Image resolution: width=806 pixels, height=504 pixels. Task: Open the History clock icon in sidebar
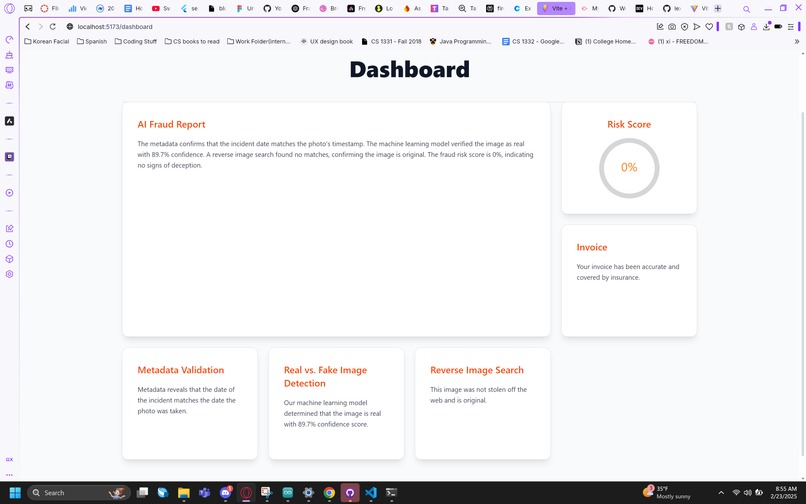pos(9,244)
